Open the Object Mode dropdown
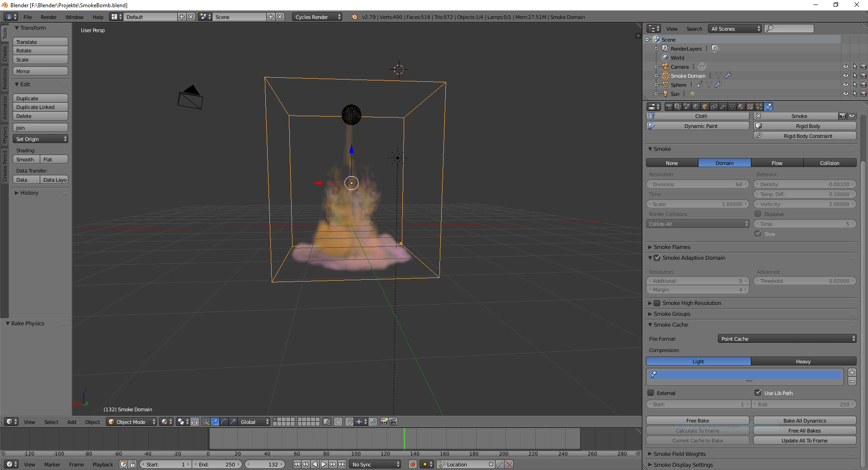Screen dimensions: 868x470 point(131,422)
